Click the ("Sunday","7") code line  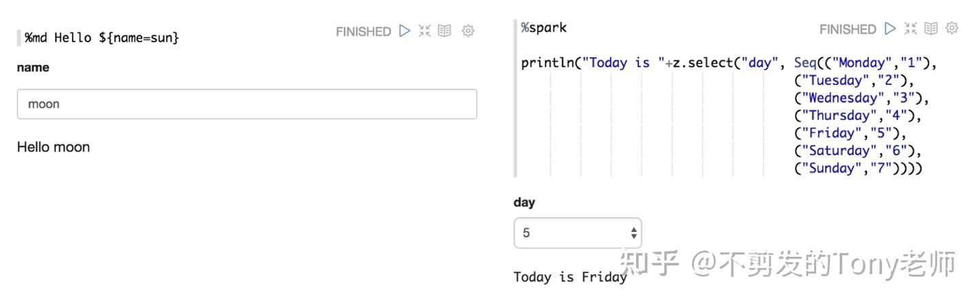858,169
